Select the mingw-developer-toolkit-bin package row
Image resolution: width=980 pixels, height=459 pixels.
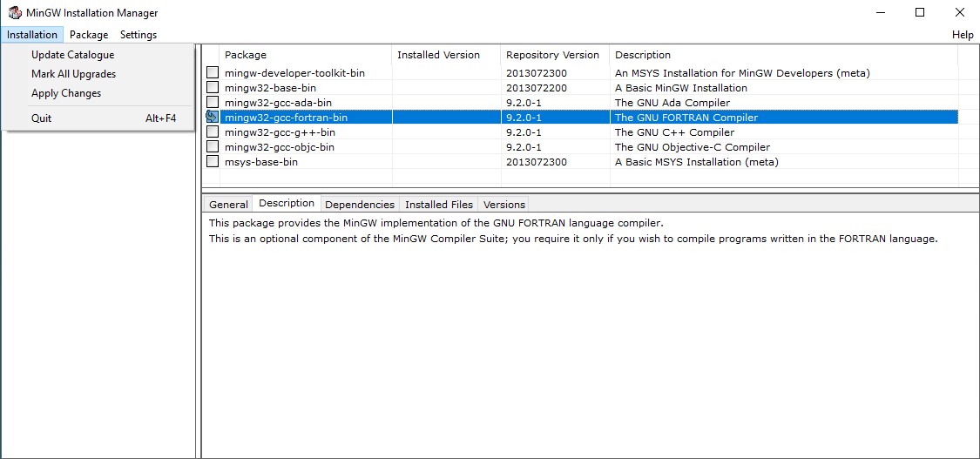click(581, 73)
